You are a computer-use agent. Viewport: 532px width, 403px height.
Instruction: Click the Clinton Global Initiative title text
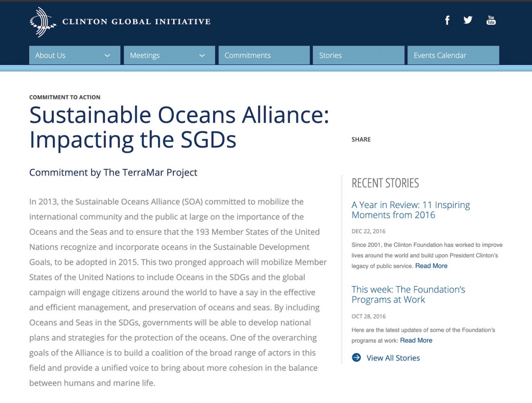click(136, 22)
